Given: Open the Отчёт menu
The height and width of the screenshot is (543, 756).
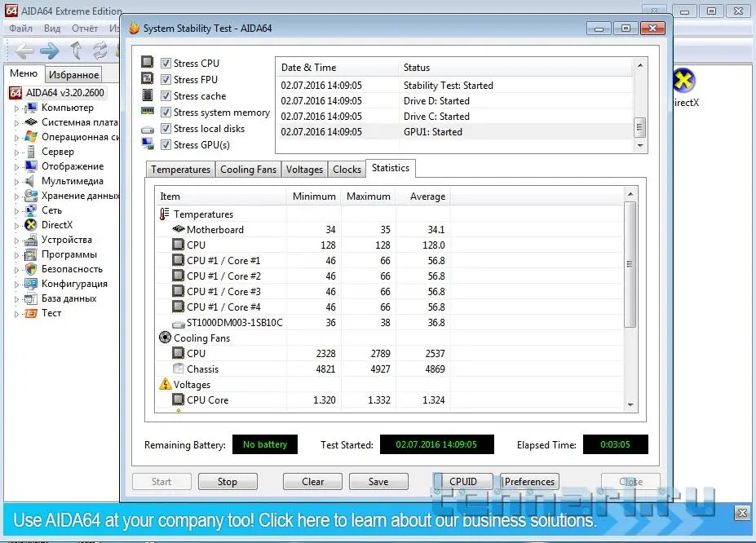Looking at the screenshot, I should [x=85, y=29].
